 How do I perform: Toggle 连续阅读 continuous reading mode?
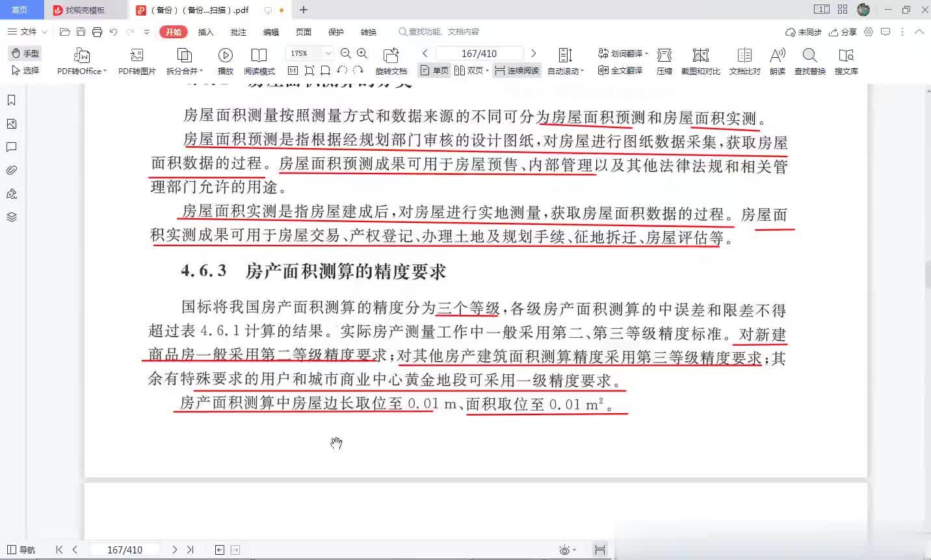click(x=518, y=71)
